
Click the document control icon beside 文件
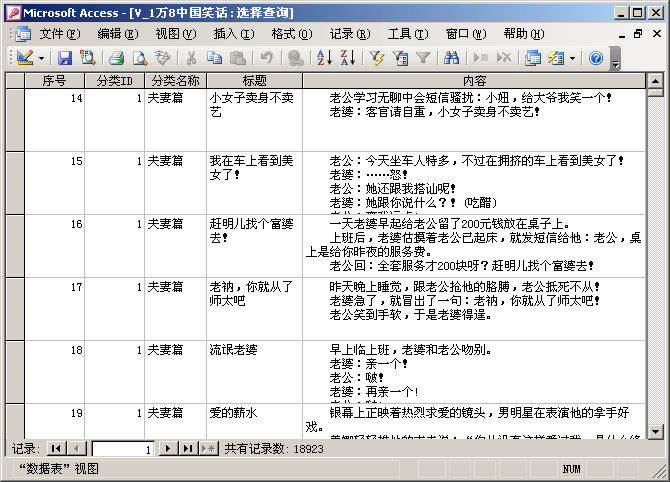coord(22,34)
